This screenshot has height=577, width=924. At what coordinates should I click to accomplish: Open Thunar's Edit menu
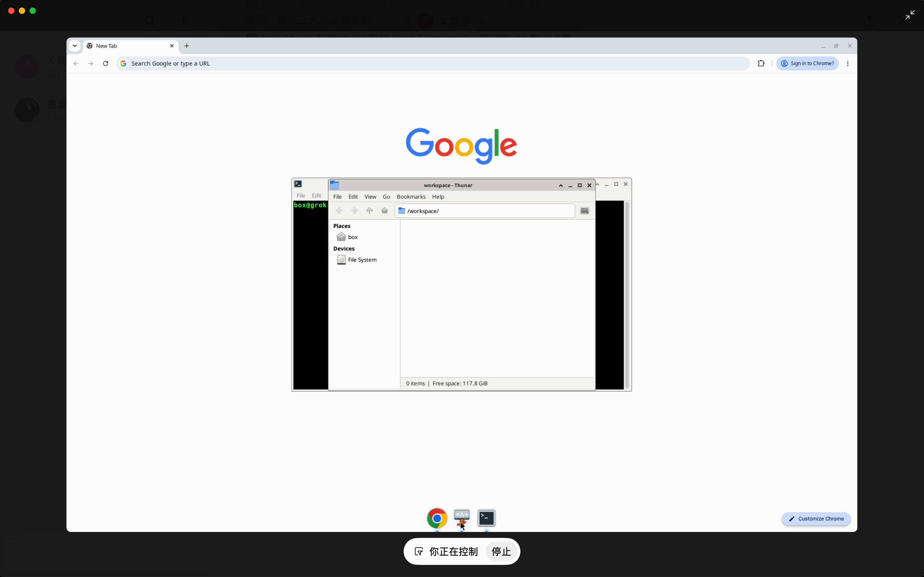[x=353, y=197]
